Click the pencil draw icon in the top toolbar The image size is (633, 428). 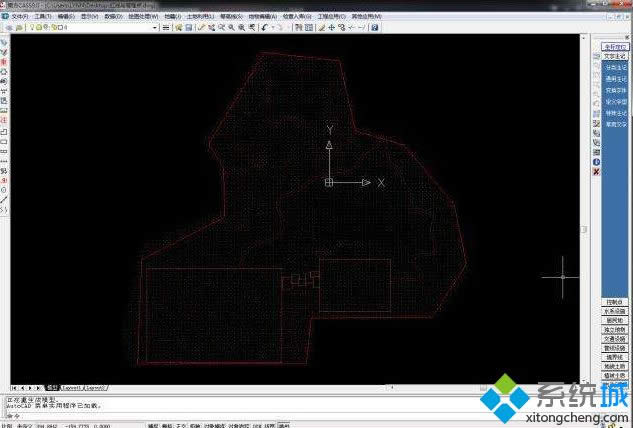coord(201,28)
